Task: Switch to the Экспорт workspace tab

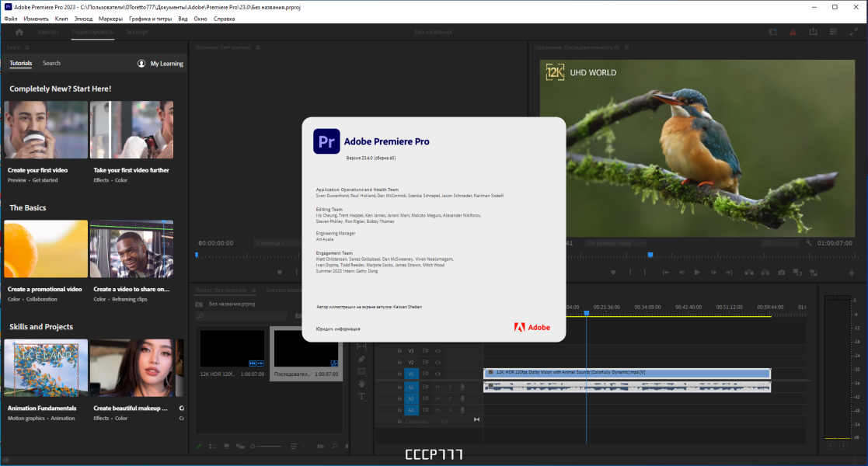Action: (x=137, y=32)
